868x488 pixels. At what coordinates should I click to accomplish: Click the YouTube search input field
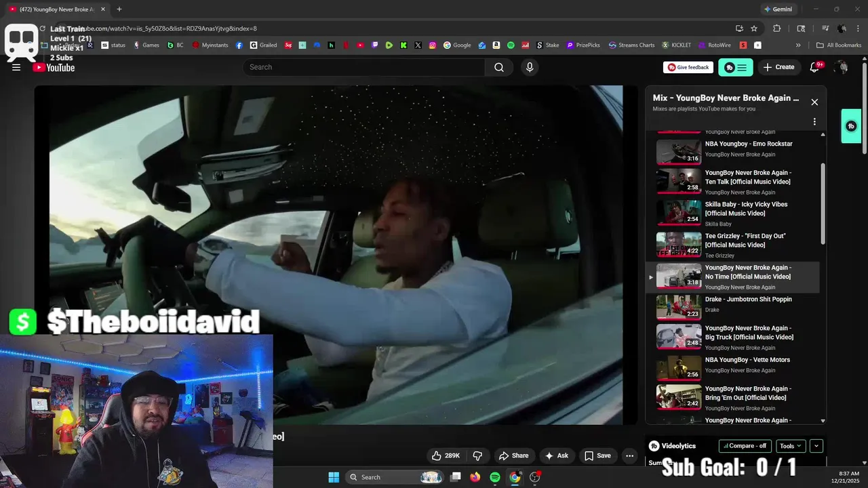pos(364,67)
